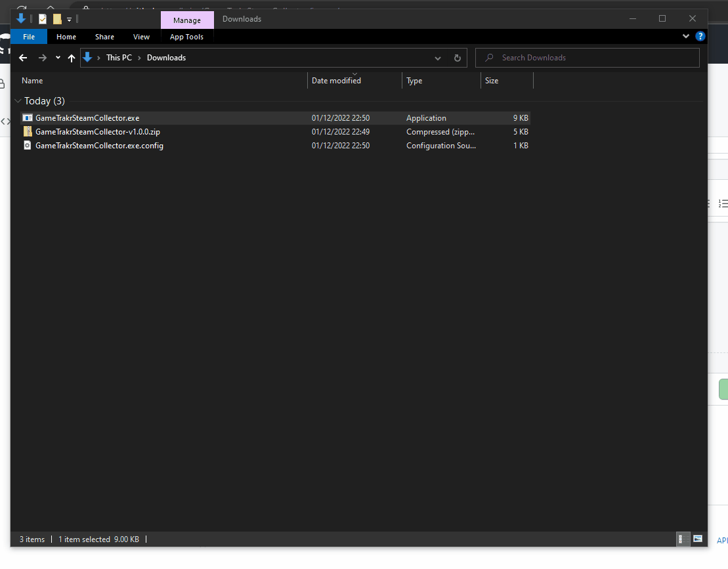Sort by the Name column header
Image resolution: width=728 pixels, height=569 pixels.
[x=32, y=81]
